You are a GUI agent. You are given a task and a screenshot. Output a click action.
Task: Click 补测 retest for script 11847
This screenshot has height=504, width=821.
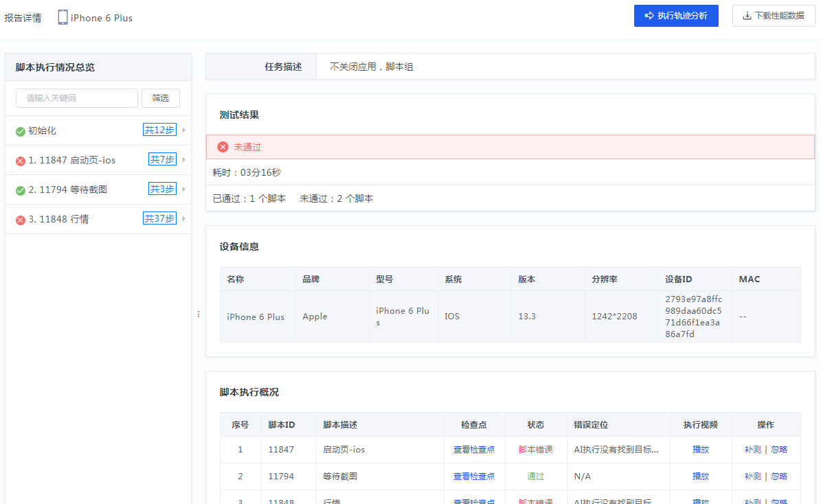click(753, 450)
